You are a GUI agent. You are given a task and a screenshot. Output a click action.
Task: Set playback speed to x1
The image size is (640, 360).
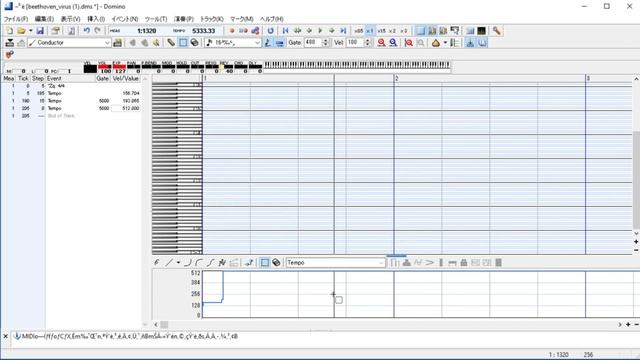tap(370, 31)
